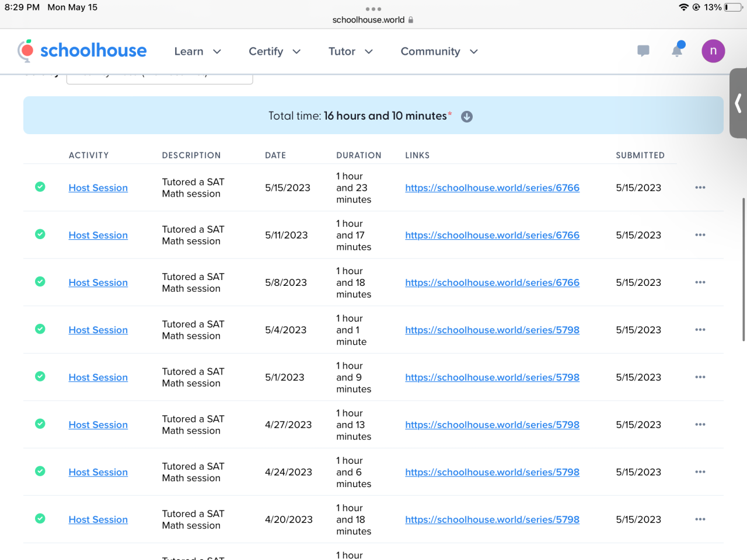Screen dimensions: 747x560
Task: Click the DATE column header
Action: pyautogui.click(x=275, y=155)
